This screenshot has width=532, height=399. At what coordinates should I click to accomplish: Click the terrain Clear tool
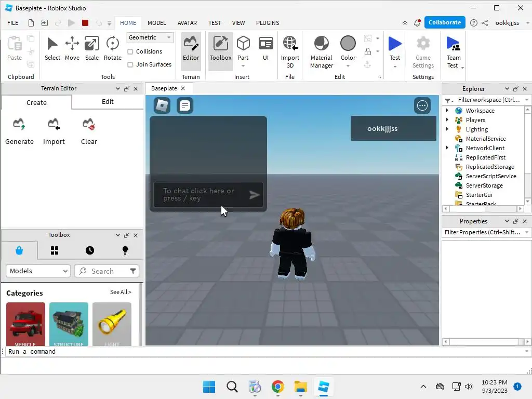coord(89,131)
